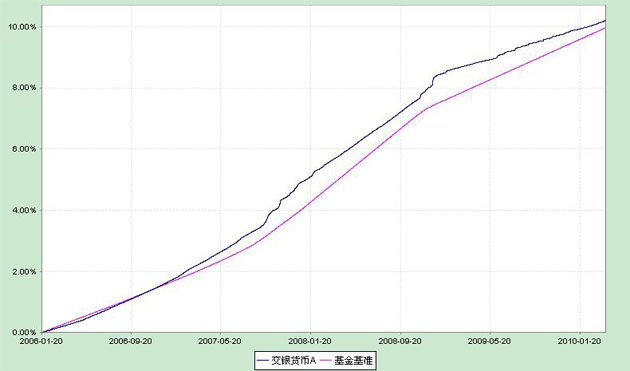Click the 6.00% y-axis label

24,149
